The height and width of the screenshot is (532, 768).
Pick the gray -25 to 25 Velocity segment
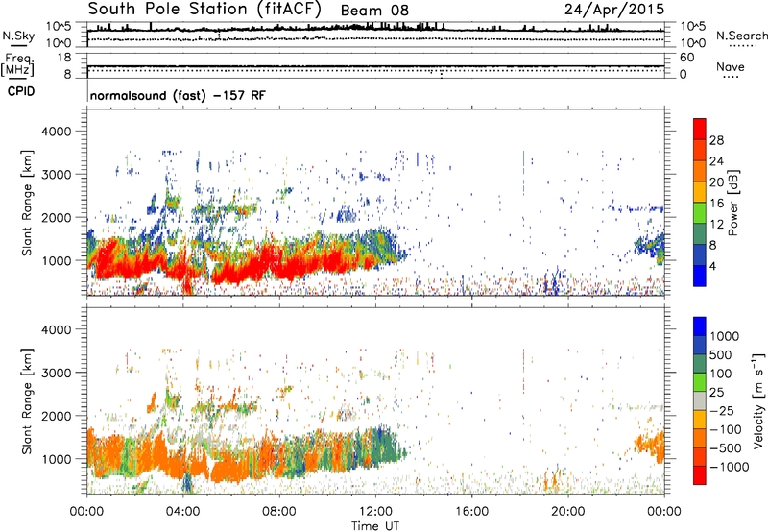point(700,400)
